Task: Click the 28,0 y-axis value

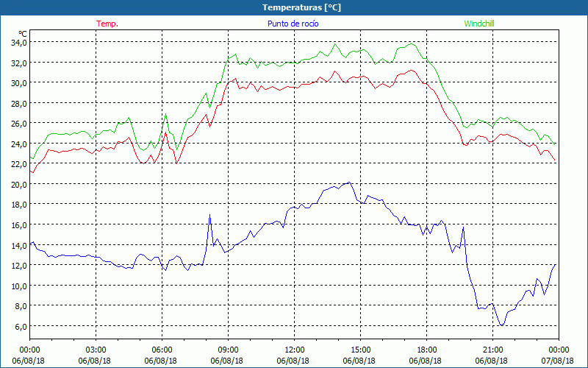Action: [x=19, y=104]
